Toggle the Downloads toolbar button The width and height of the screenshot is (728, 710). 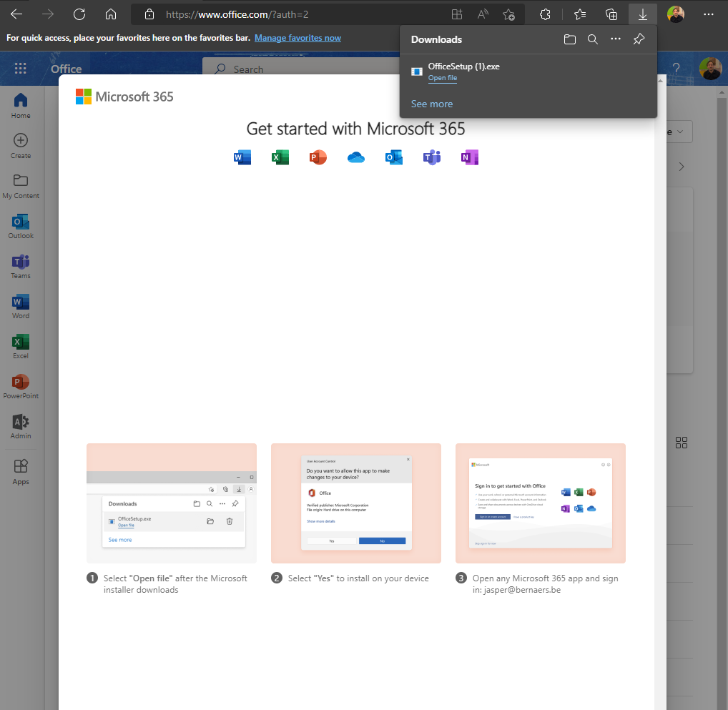click(643, 14)
